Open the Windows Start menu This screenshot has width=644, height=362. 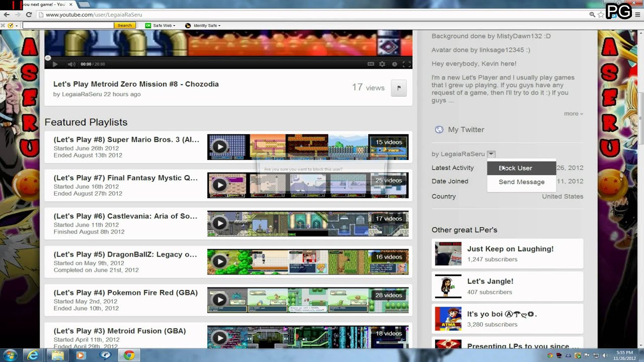10,355
